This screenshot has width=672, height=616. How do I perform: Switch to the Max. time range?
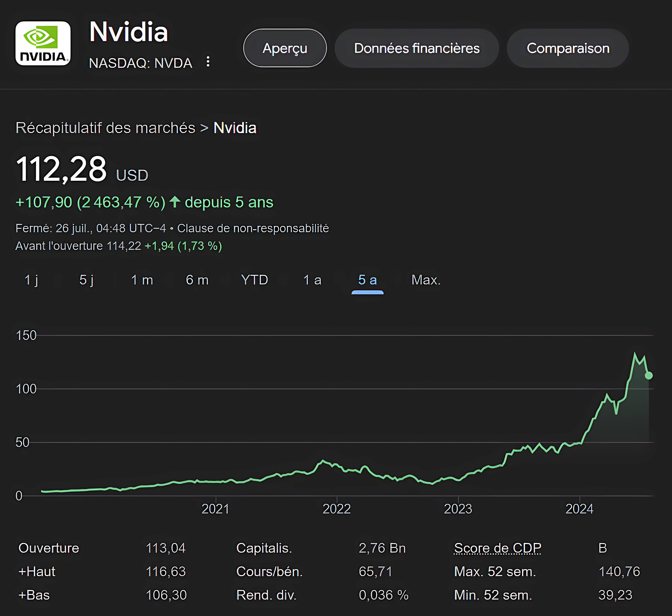426,280
